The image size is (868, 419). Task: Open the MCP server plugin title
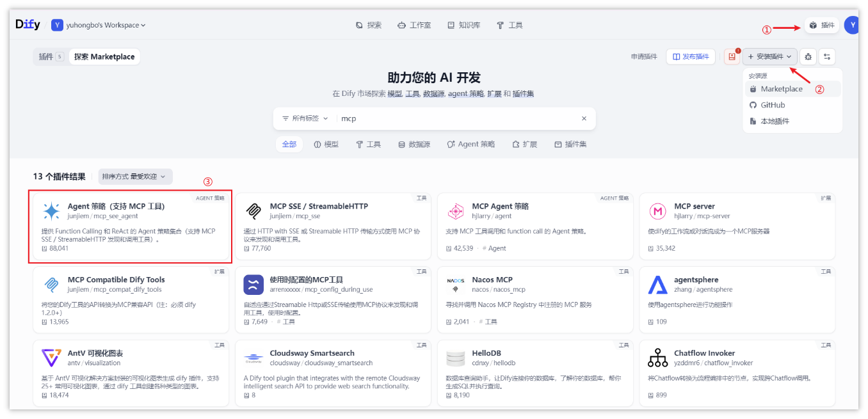point(695,206)
